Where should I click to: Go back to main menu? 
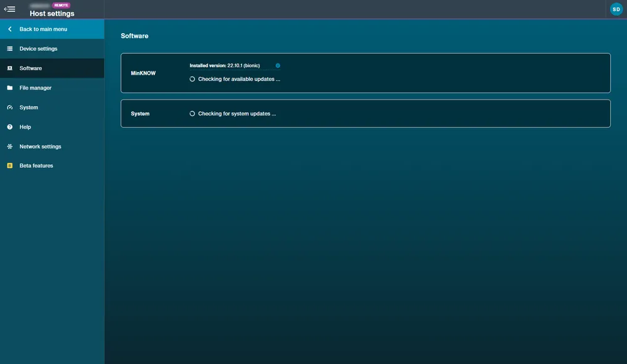click(52, 29)
